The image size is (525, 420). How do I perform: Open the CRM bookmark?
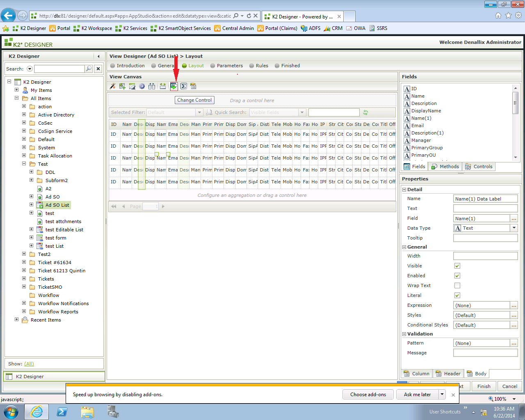(333, 28)
